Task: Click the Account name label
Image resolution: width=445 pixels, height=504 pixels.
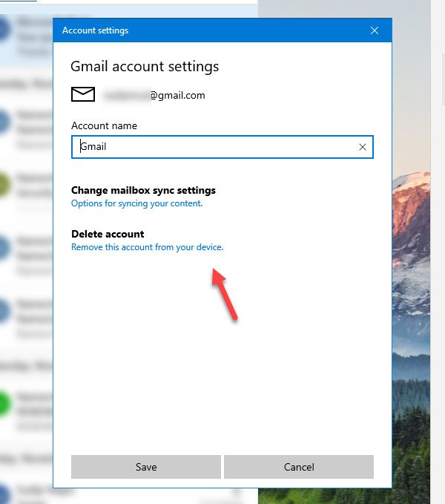Action: click(x=104, y=125)
